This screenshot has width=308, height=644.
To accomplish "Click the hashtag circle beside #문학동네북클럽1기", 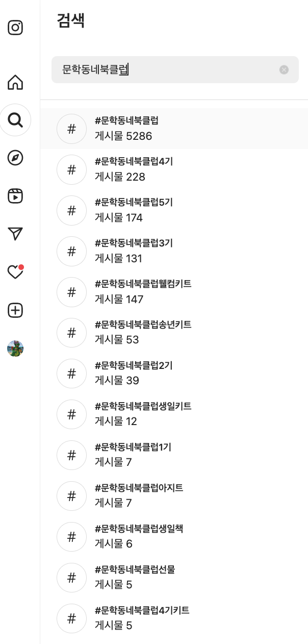I will point(71,455).
